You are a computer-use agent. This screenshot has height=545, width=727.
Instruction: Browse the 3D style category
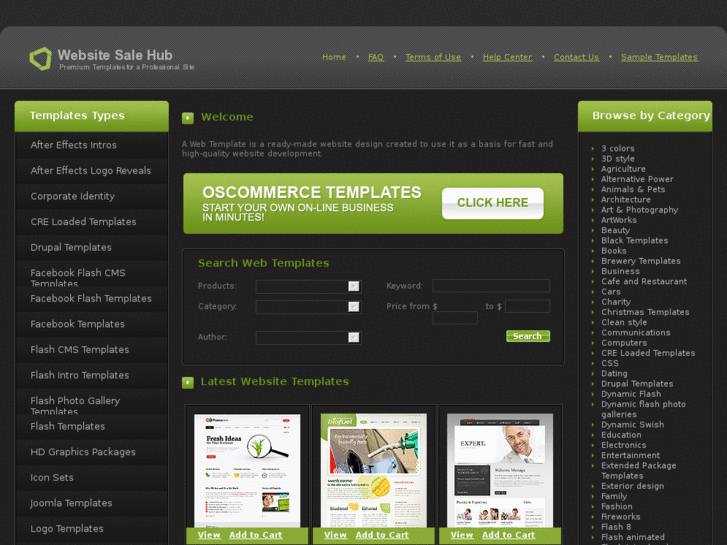tap(618, 159)
